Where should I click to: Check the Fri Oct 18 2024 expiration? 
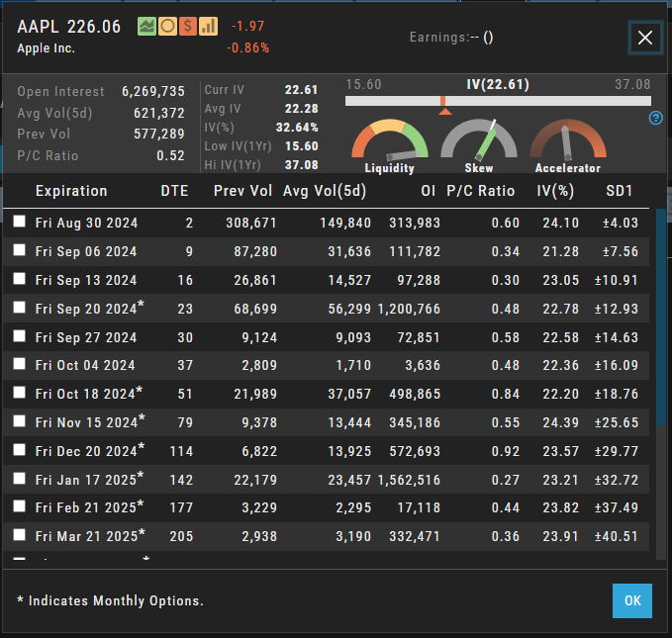(x=19, y=393)
